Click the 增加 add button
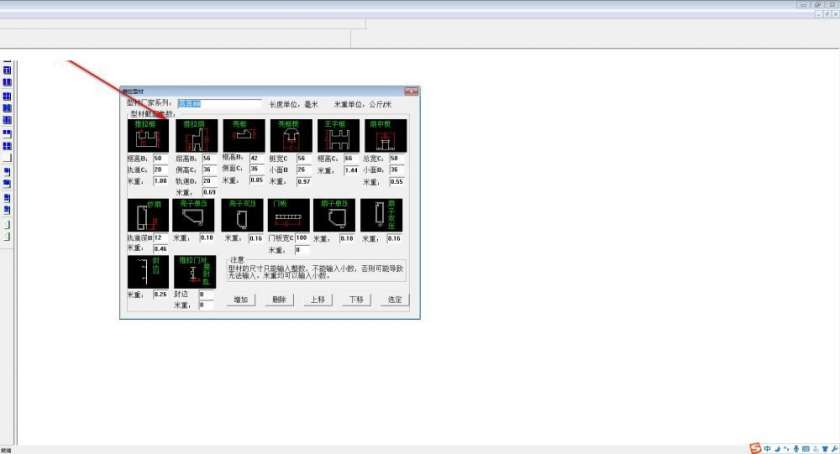 coord(241,300)
